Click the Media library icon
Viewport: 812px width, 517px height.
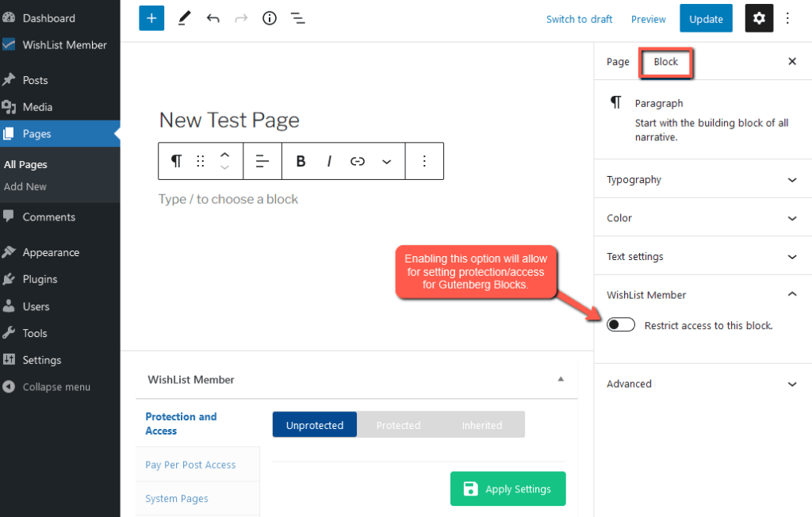(x=9, y=107)
